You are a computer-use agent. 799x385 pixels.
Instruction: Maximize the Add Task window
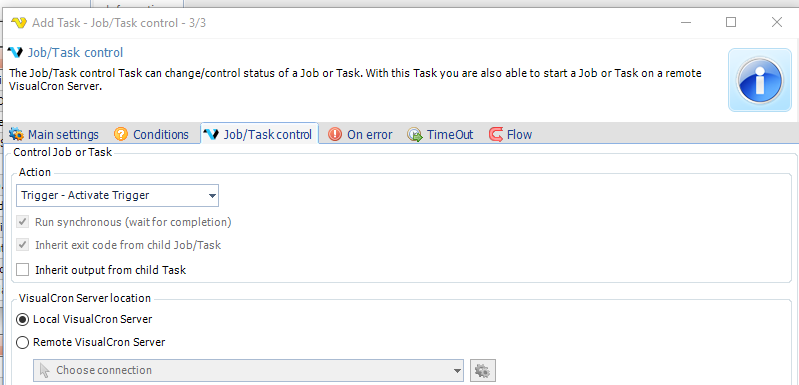(731, 22)
